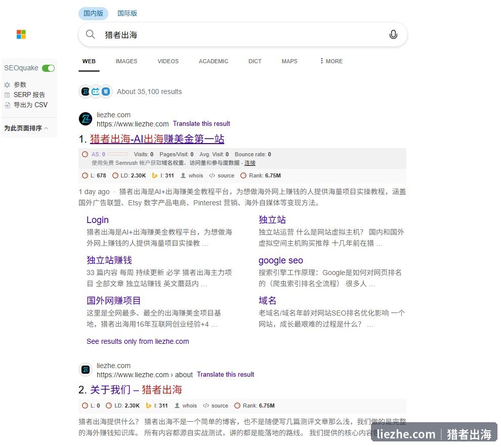Click the About 35,100 results text
501x448 pixels.
coord(149,92)
